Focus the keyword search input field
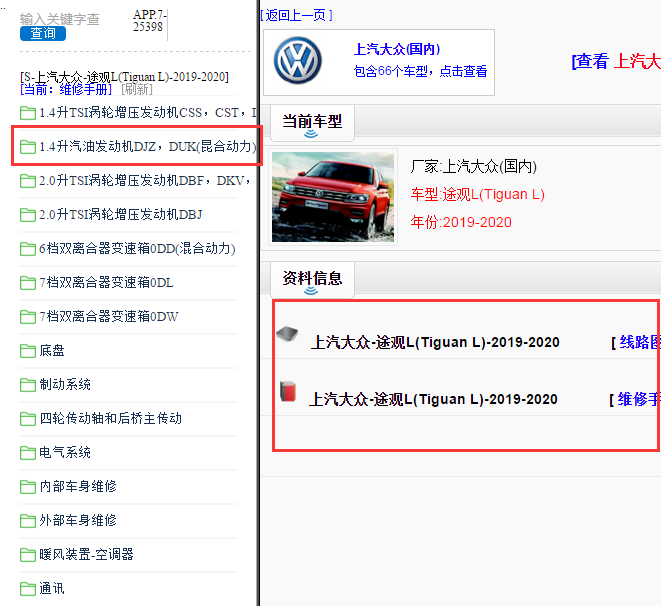The height and width of the screenshot is (606, 661). click(x=59, y=19)
